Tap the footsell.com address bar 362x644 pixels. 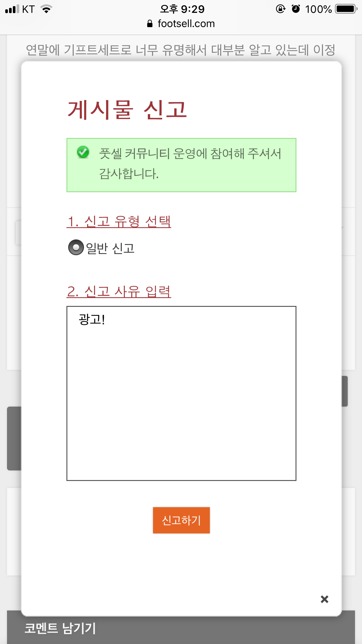186,24
